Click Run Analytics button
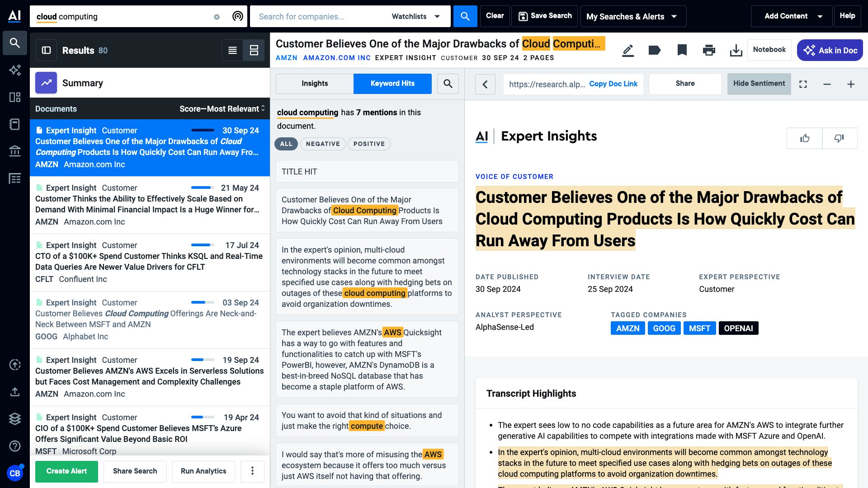The width and height of the screenshot is (868, 488). (x=203, y=471)
